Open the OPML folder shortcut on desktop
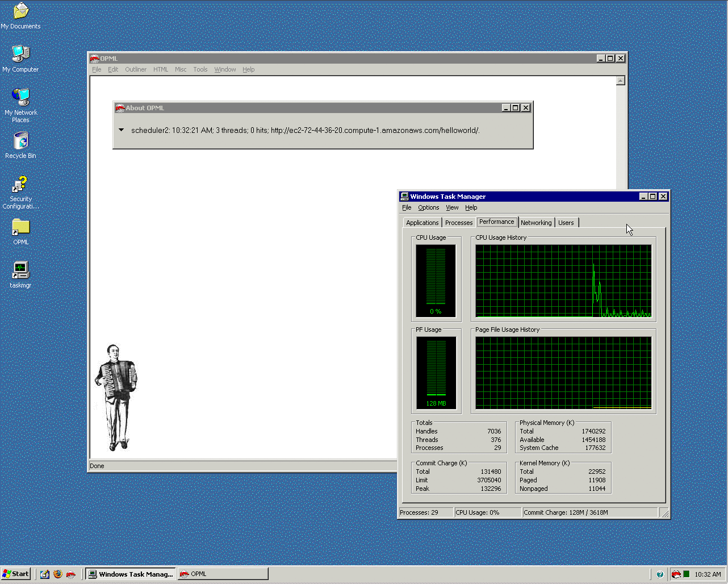 click(x=20, y=228)
